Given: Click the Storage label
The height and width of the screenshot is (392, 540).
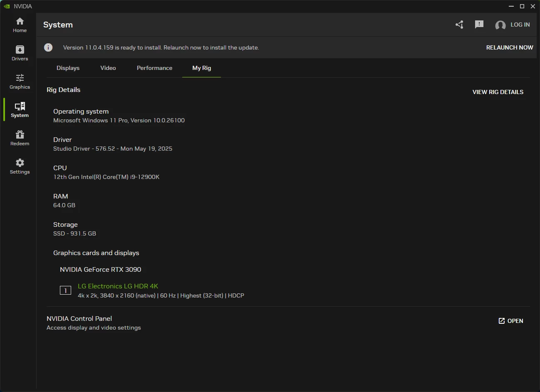Looking at the screenshot, I should [x=65, y=224].
